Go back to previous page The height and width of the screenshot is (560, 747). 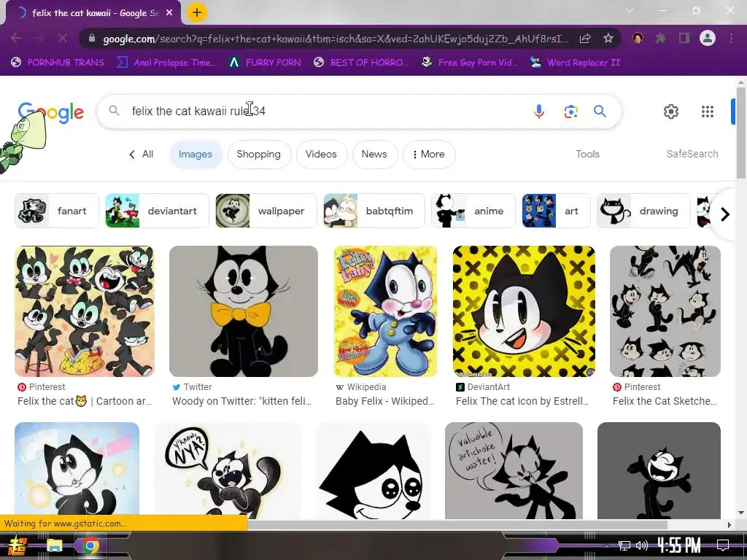click(x=16, y=38)
